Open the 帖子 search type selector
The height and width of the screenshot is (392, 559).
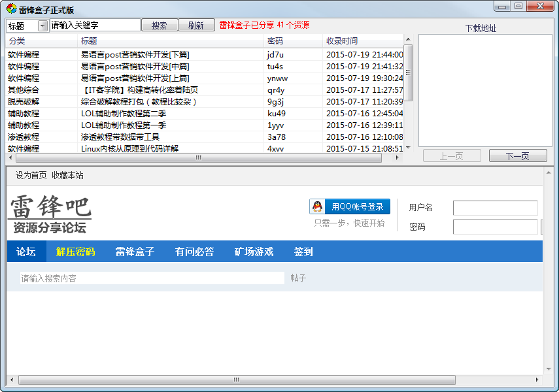(x=298, y=278)
